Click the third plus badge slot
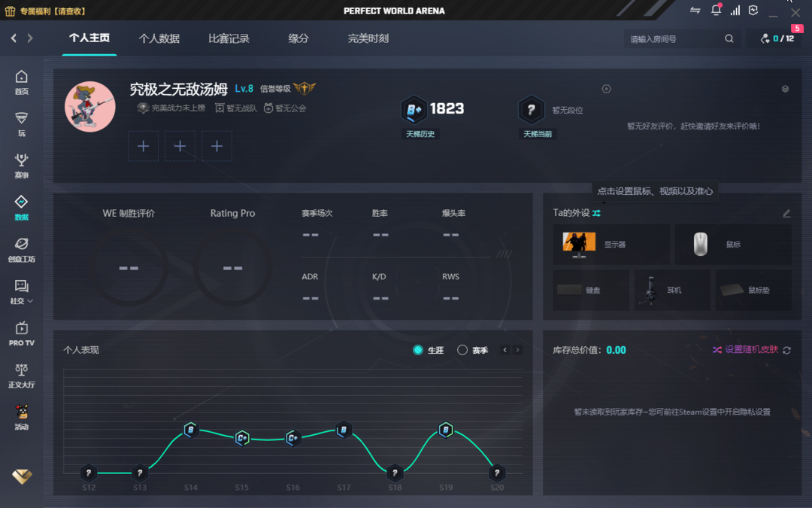812x508 pixels. (x=217, y=146)
